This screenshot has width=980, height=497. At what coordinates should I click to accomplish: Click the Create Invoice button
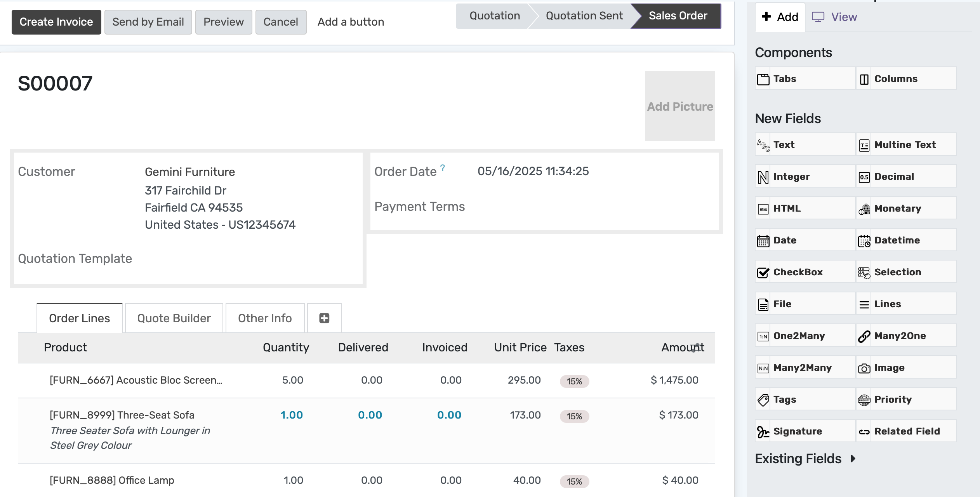tap(56, 22)
